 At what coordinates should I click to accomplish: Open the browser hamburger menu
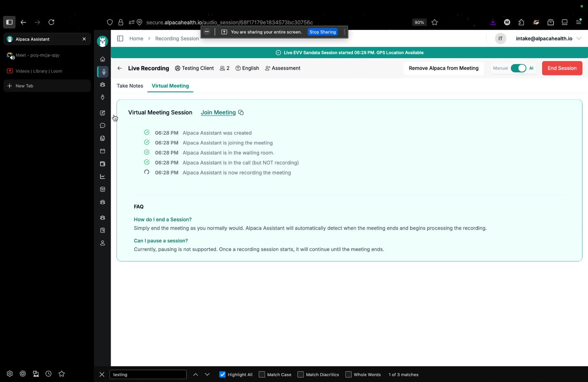click(x=579, y=22)
